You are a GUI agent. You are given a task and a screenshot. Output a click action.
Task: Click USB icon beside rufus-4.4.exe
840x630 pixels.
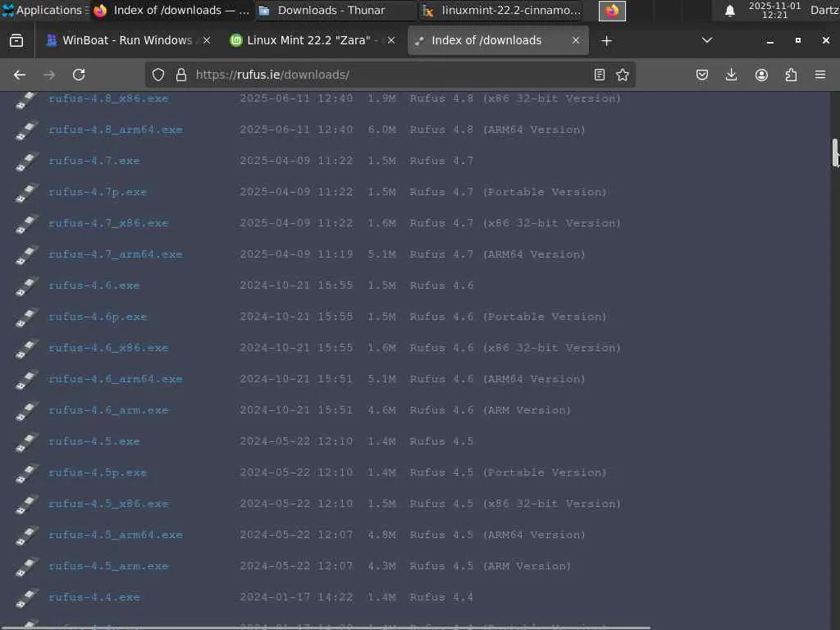26,598
